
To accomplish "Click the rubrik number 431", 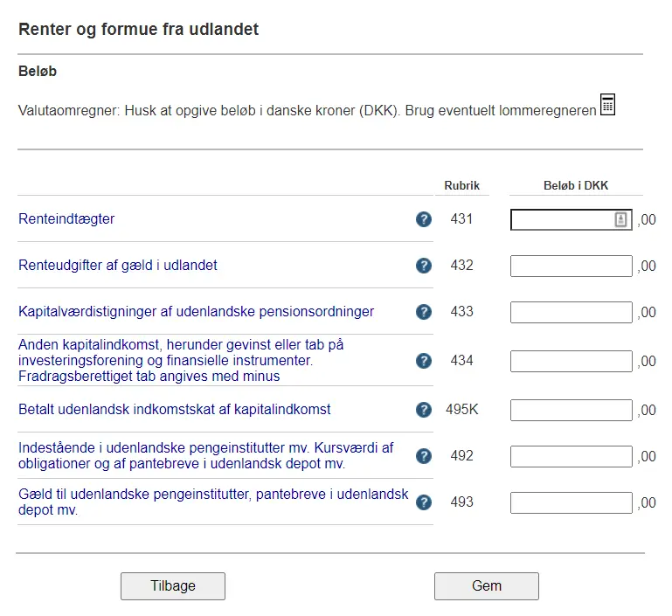I will 461,219.
